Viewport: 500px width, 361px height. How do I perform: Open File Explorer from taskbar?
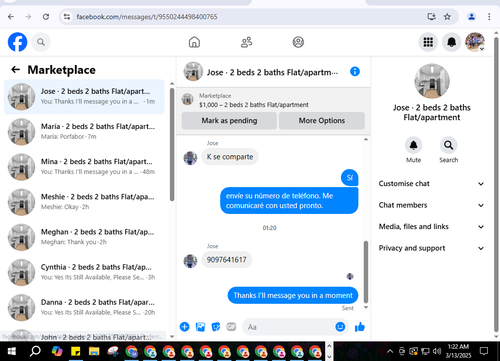tap(94, 351)
